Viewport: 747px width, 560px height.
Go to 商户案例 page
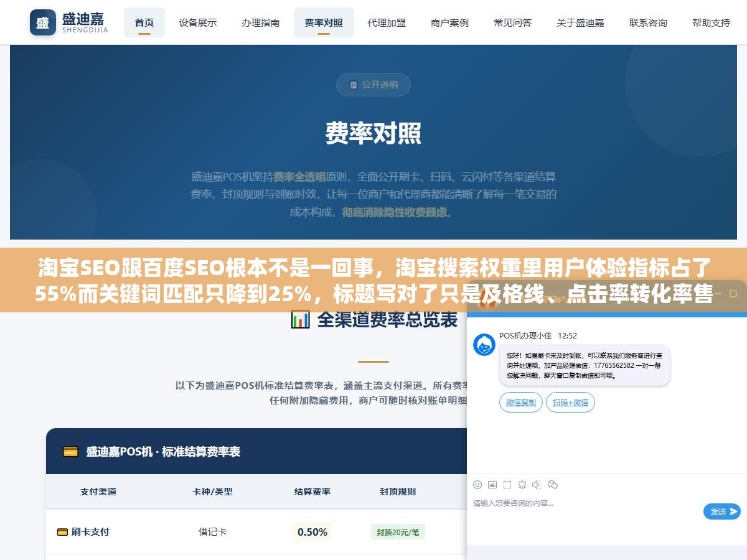click(449, 22)
